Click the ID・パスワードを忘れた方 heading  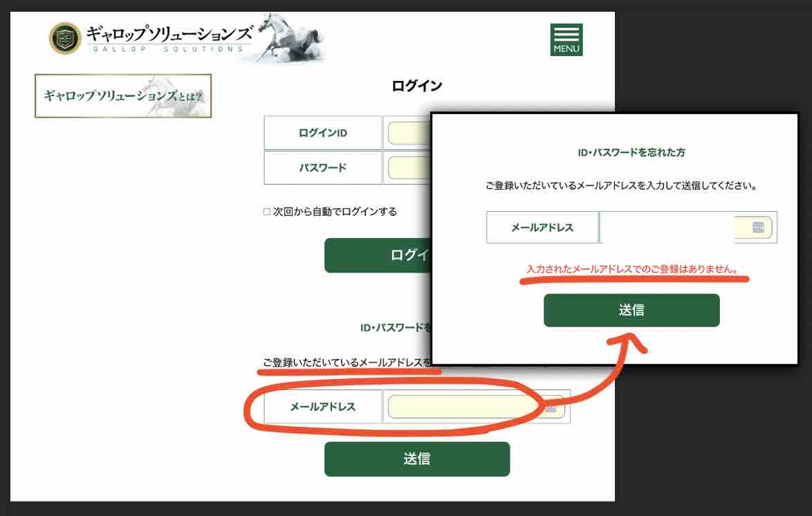tap(631, 153)
